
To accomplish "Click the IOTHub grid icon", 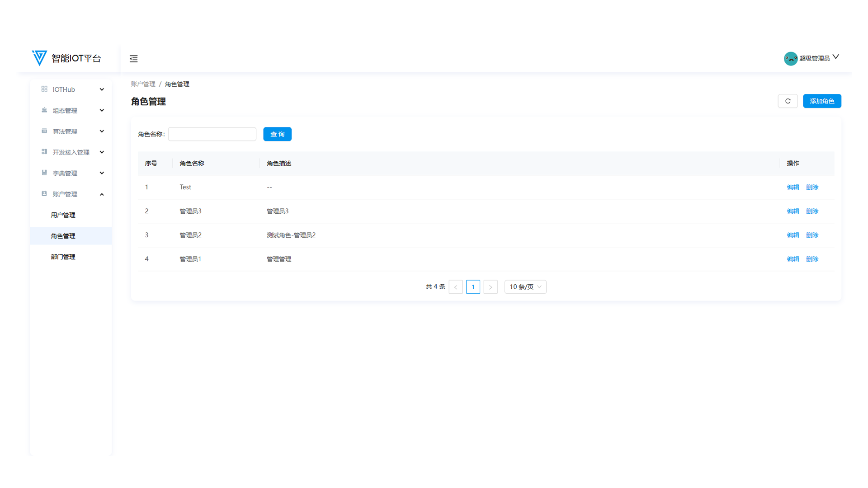I will [44, 89].
